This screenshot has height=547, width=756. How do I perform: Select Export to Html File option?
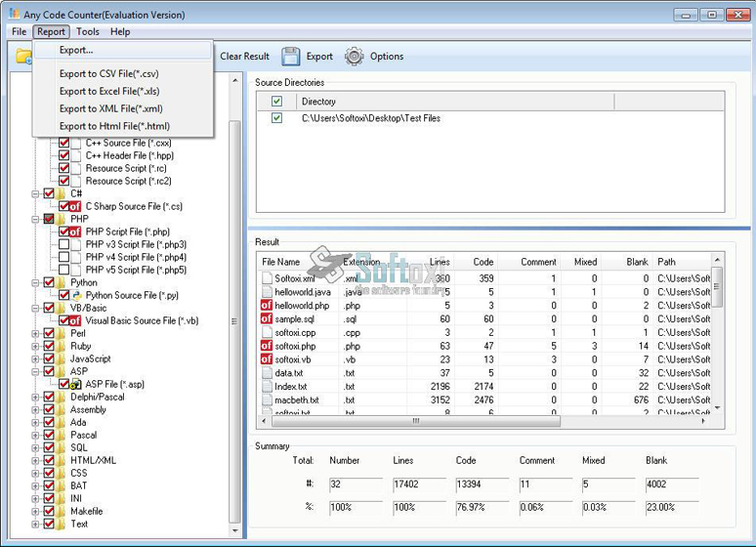[x=114, y=126]
